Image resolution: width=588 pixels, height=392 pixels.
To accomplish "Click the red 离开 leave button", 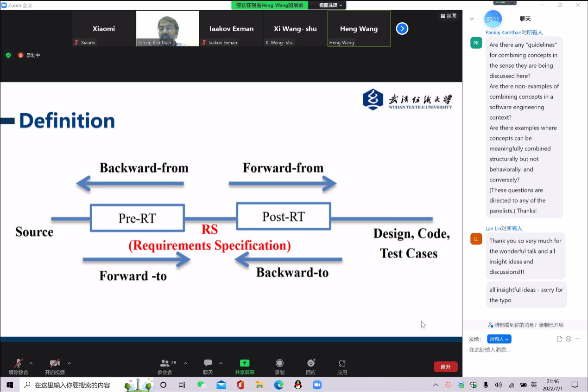I will coord(445,367).
